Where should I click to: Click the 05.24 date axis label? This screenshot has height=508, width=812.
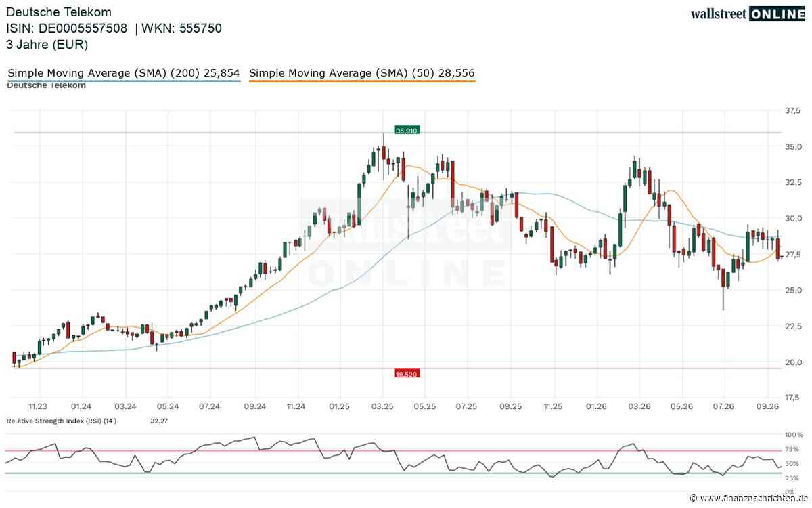[168, 406]
